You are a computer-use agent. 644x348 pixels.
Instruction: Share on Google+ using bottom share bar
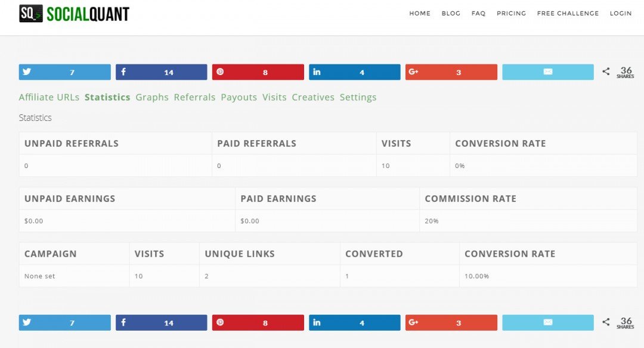451,322
